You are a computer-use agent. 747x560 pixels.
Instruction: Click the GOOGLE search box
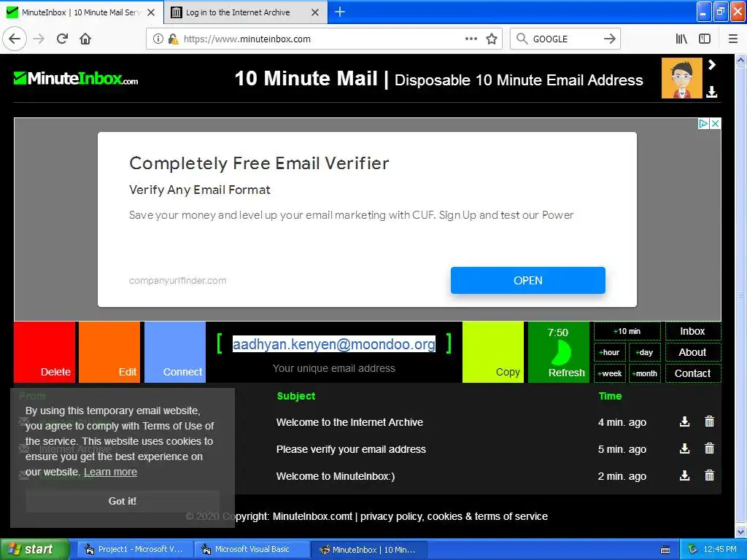pos(565,39)
